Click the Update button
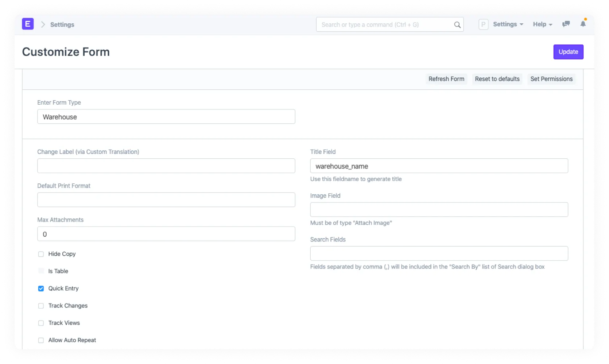 [x=568, y=52]
